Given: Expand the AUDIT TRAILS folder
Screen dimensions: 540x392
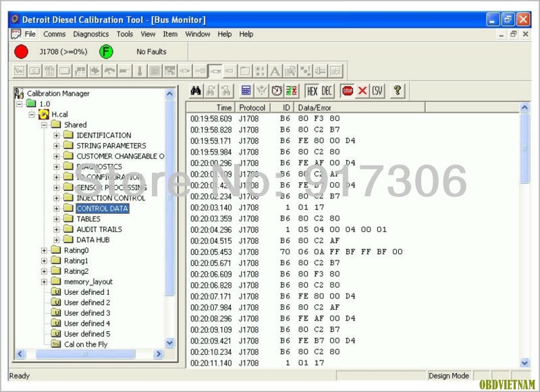Looking at the screenshot, I should [x=57, y=229].
